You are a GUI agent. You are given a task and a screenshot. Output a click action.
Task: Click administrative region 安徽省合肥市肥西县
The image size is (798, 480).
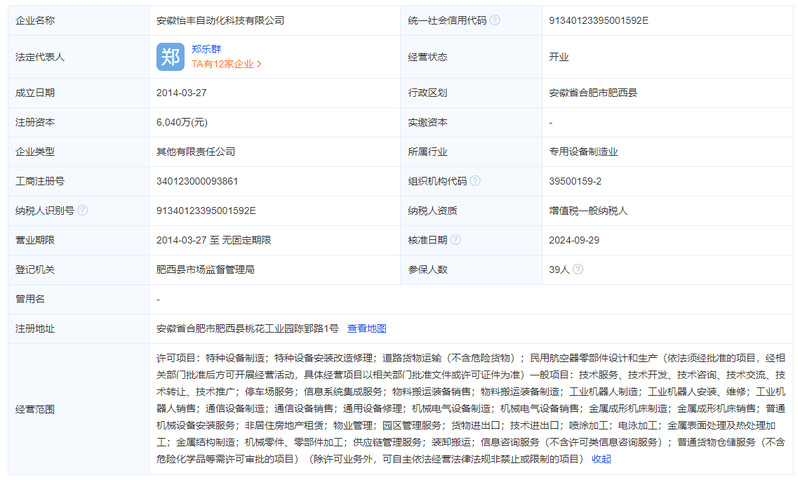594,92
